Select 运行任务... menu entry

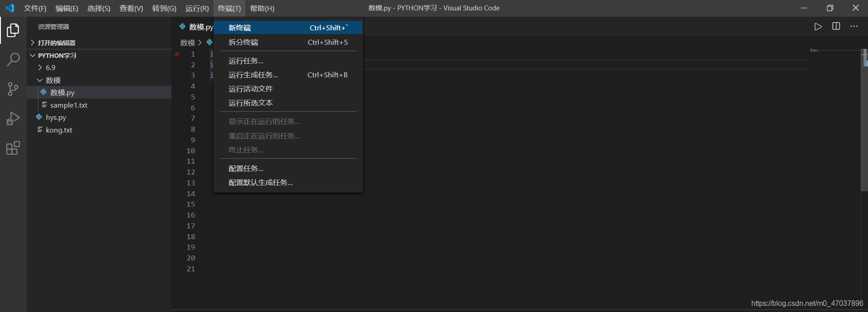(x=288, y=61)
